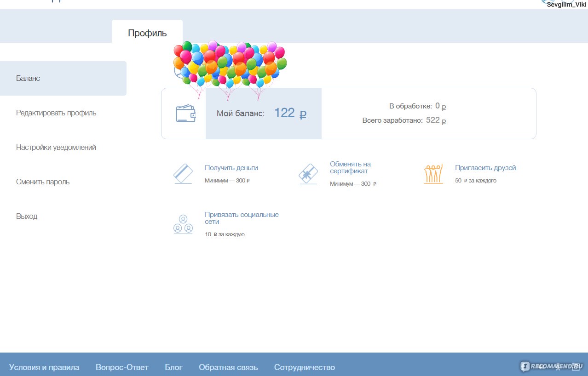Screen dimensions: 588x376
Task: Click the 122 ₽ balance value
Action: point(290,113)
